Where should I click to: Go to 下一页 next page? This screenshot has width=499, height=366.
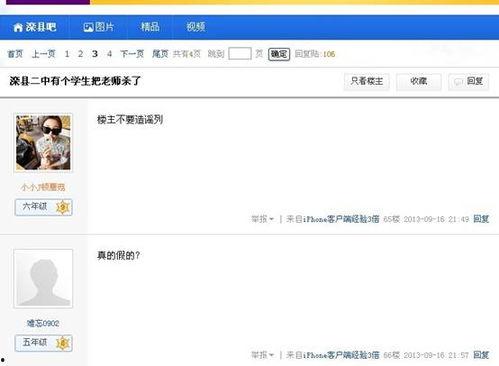pyautogui.click(x=132, y=54)
